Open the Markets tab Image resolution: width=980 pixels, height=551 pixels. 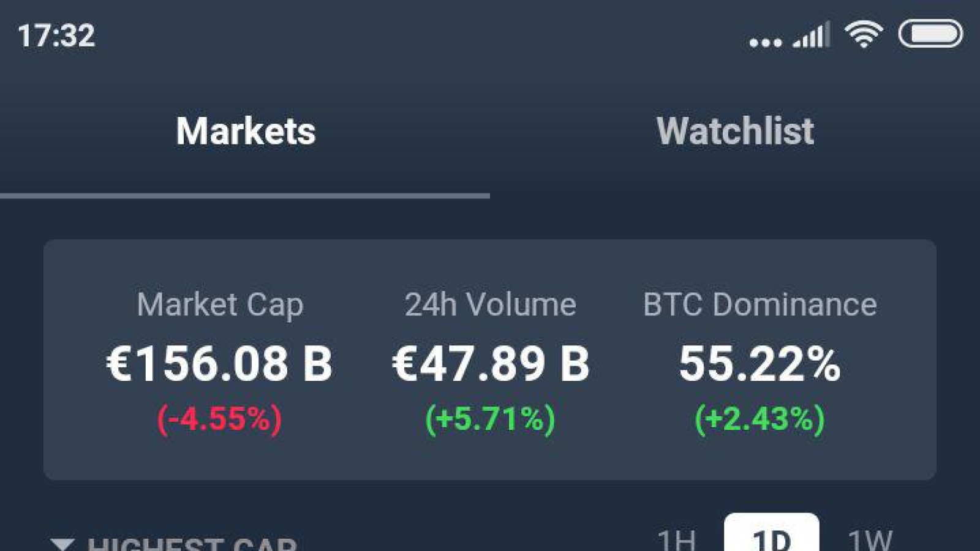pyautogui.click(x=246, y=131)
